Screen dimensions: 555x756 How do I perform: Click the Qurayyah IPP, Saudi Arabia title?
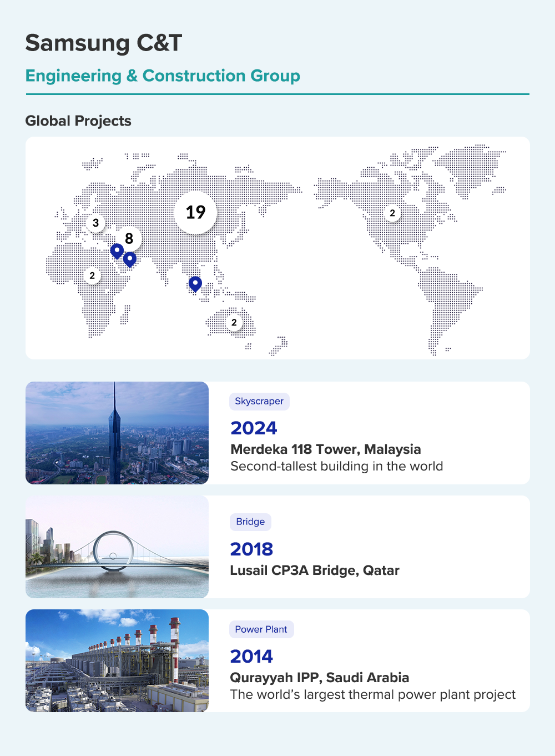pos(320,678)
